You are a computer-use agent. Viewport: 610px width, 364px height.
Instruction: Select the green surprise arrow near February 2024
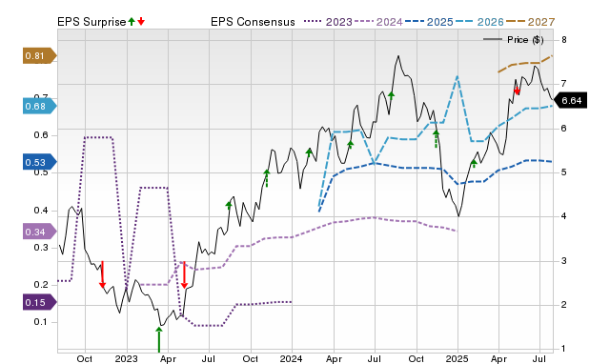click(309, 152)
